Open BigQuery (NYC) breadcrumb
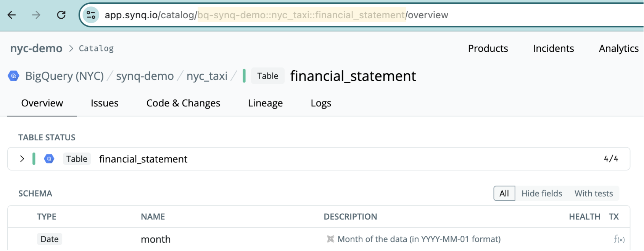The image size is (644, 251). 64,76
